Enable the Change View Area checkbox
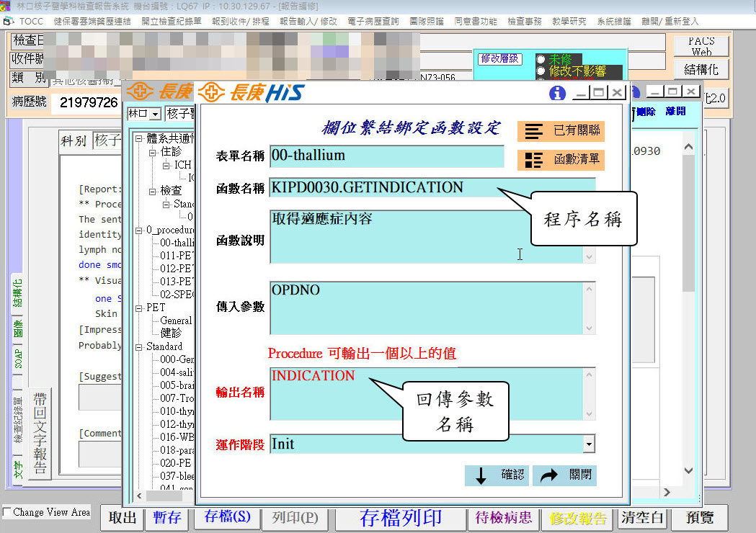This screenshot has height=533, width=756. (x=7, y=512)
